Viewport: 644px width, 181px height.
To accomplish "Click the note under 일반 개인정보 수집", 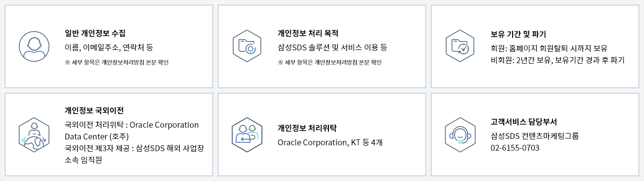I will [117, 63].
